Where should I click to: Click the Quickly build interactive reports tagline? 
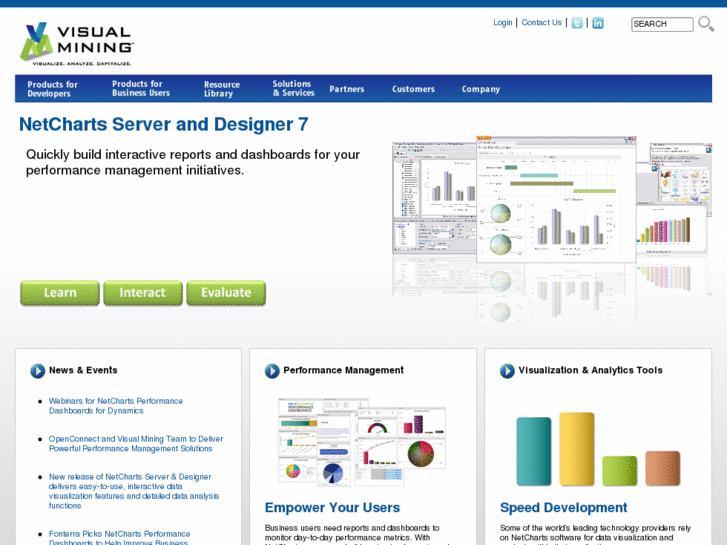(x=193, y=162)
